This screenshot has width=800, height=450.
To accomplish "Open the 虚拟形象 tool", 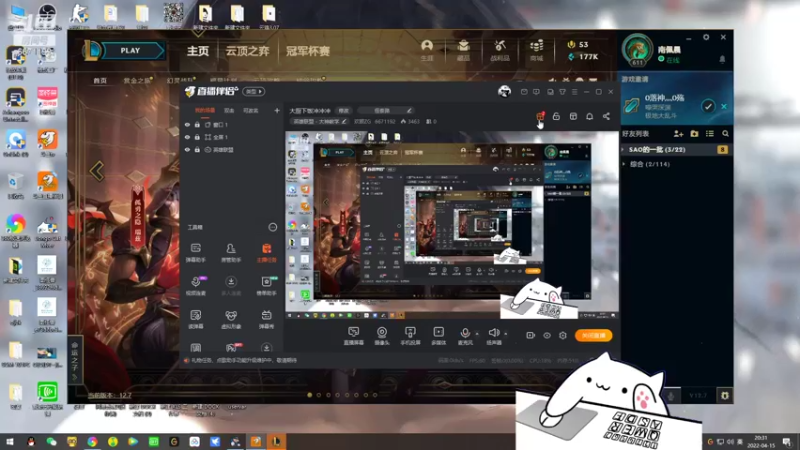I will click(x=231, y=320).
